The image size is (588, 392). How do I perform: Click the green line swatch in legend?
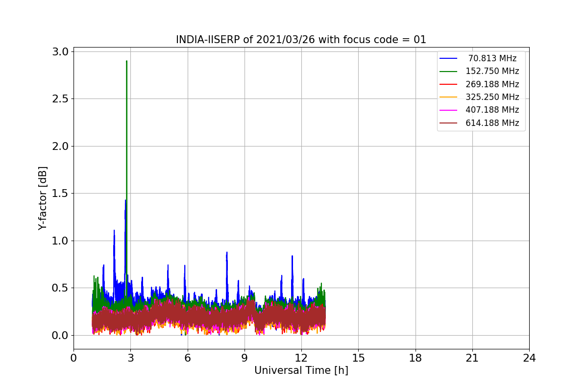(x=448, y=71)
